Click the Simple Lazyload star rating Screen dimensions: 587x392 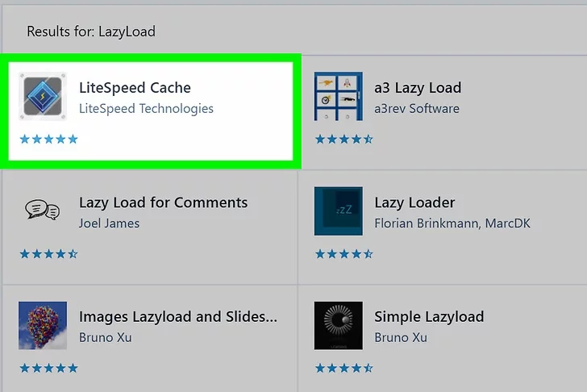pyautogui.click(x=344, y=369)
